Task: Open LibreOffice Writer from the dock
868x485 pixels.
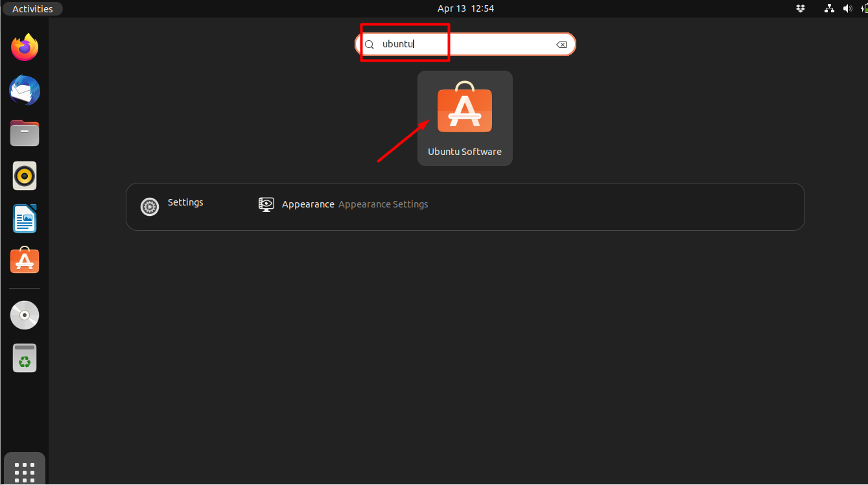Action: click(x=25, y=219)
